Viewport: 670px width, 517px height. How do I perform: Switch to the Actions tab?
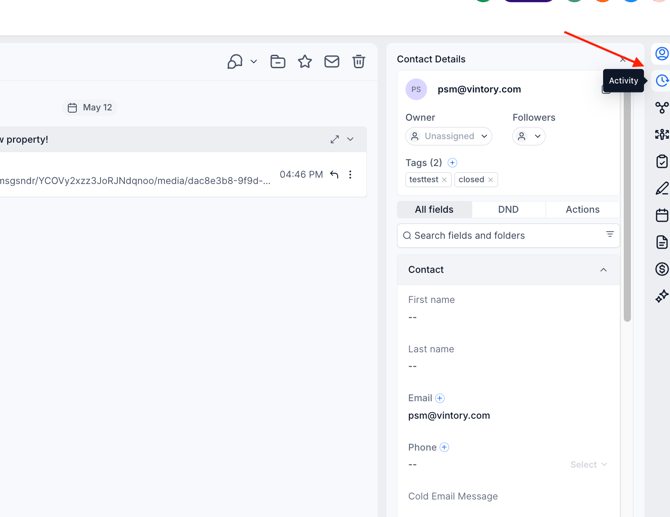(582, 209)
